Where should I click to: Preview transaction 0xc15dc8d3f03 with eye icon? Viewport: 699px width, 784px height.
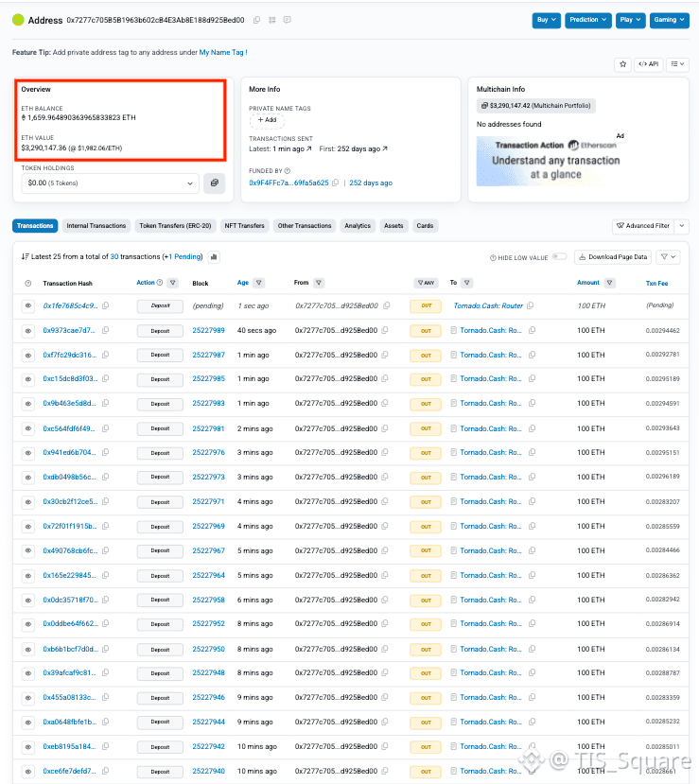click(x=28, y=379)
